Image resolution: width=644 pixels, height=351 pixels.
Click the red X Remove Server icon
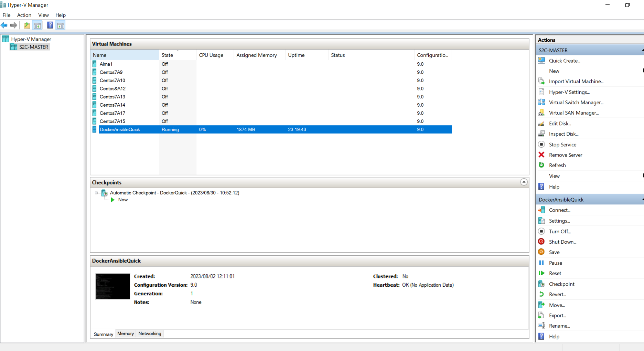tap(541, 155)
